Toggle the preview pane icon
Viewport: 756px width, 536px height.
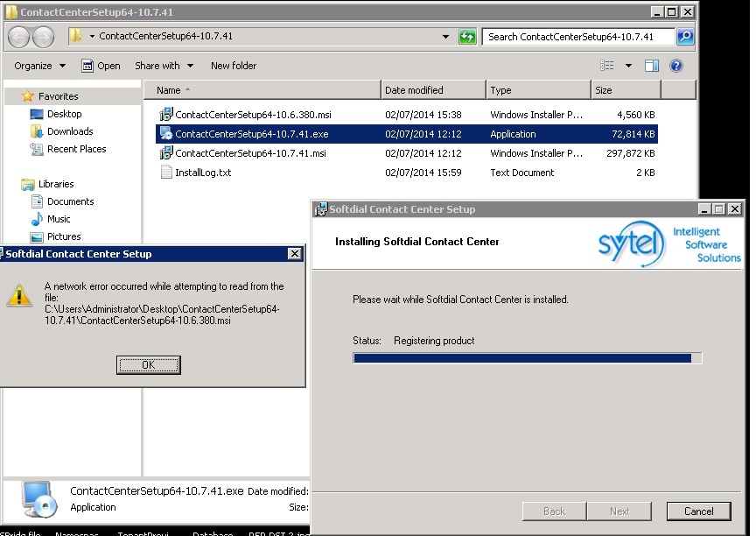tap(651, 66)
